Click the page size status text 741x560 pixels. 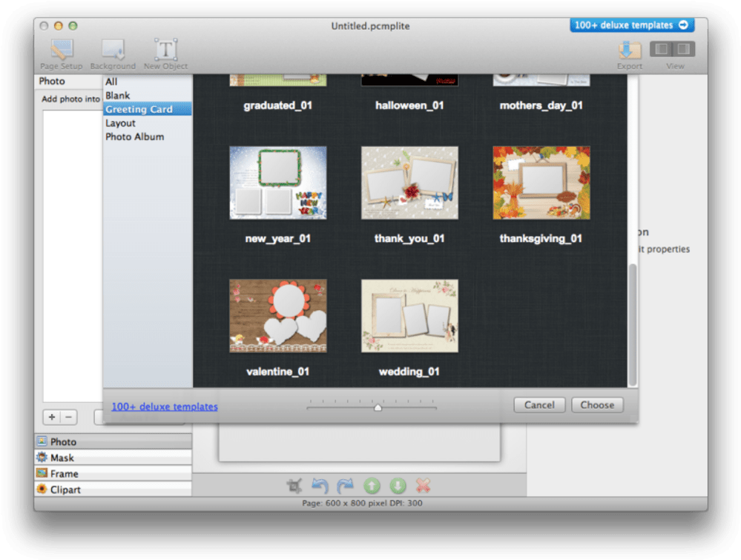click(362, 503)
